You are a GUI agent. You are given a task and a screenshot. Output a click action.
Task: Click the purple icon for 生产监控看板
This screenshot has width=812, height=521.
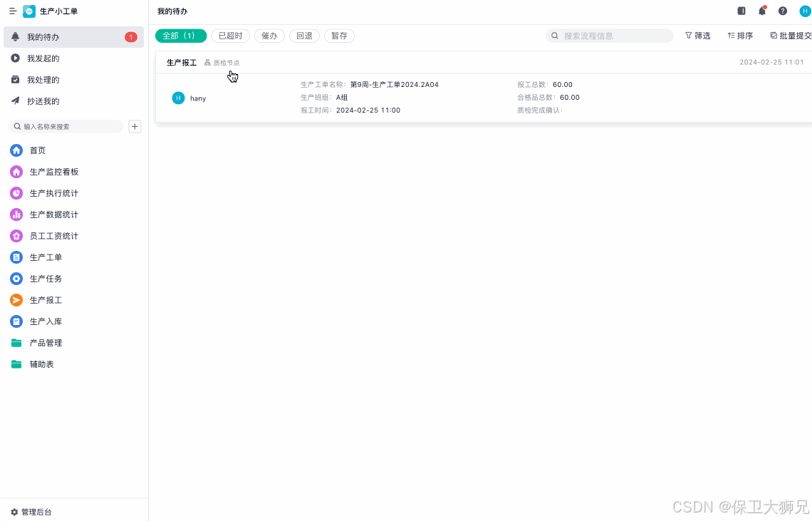(16, 172)
